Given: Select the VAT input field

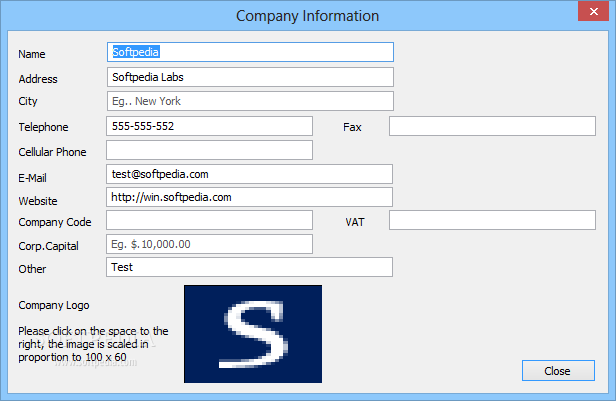Looking at the screenshot, I should point(492,220).
